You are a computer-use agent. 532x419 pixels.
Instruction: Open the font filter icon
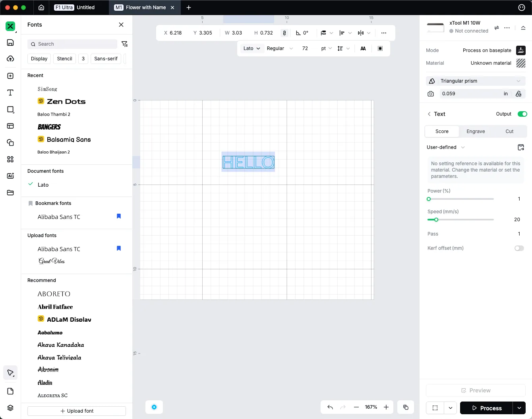click(x=124, y=44)
